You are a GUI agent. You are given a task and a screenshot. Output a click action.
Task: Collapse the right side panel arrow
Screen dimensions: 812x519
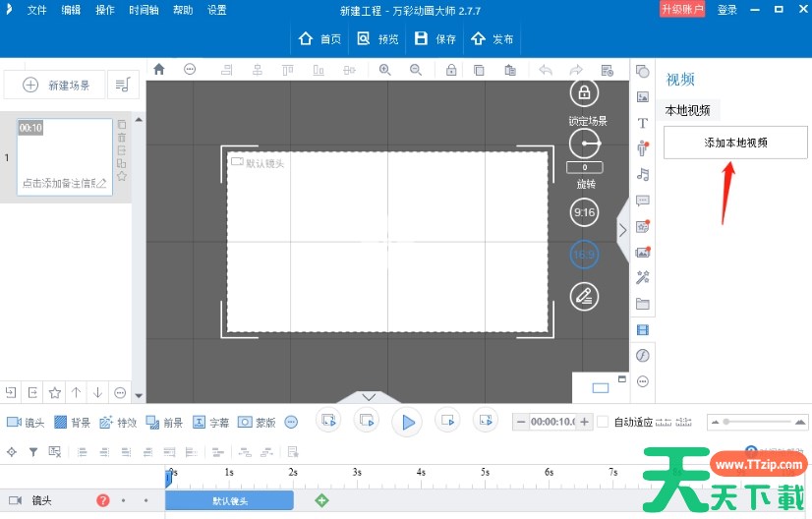click(x=622, y=229)
